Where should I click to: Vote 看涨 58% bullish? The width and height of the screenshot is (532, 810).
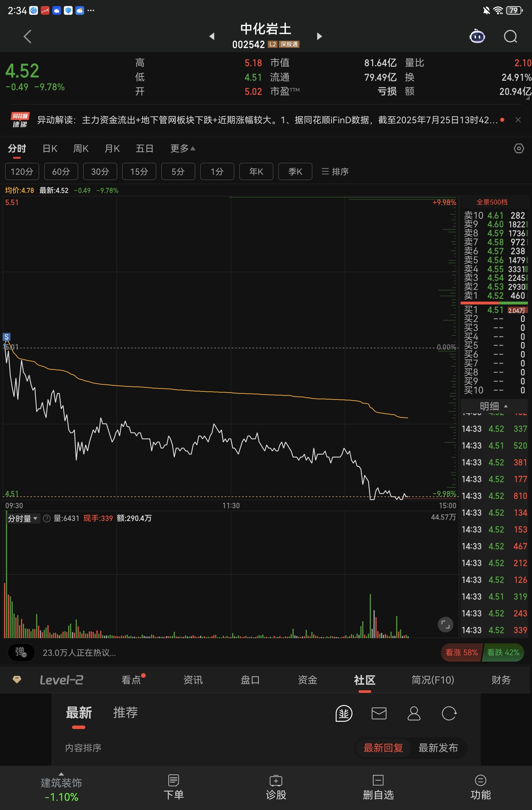[461, 652]
